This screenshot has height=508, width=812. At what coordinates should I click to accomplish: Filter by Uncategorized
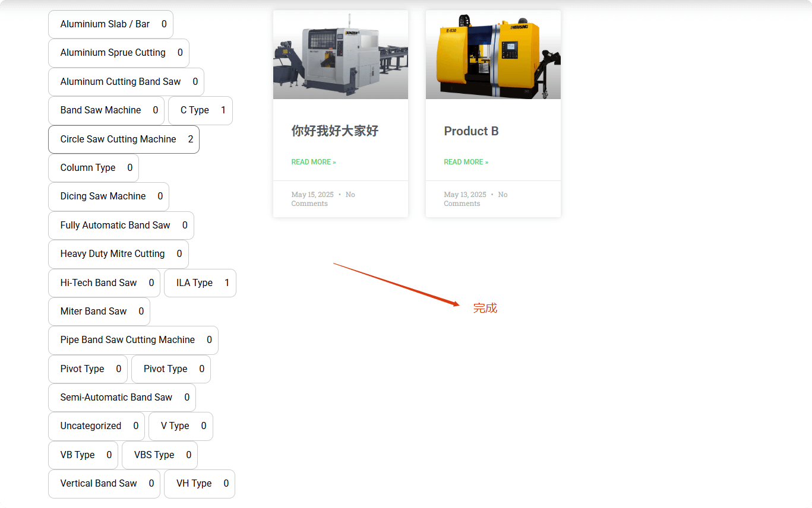pyautogui.click(x=96, y=426)
